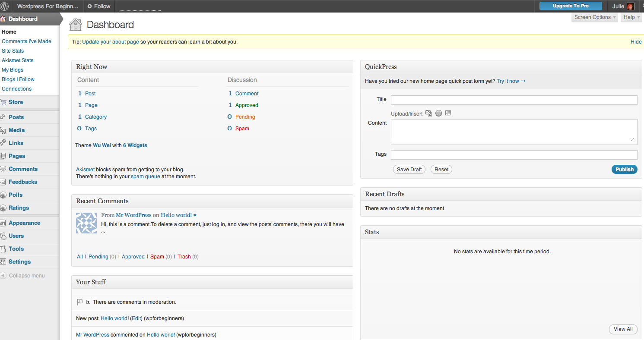644x340 pixels.
Task: Click the Save Draft button
Action: tap(409, 170)
